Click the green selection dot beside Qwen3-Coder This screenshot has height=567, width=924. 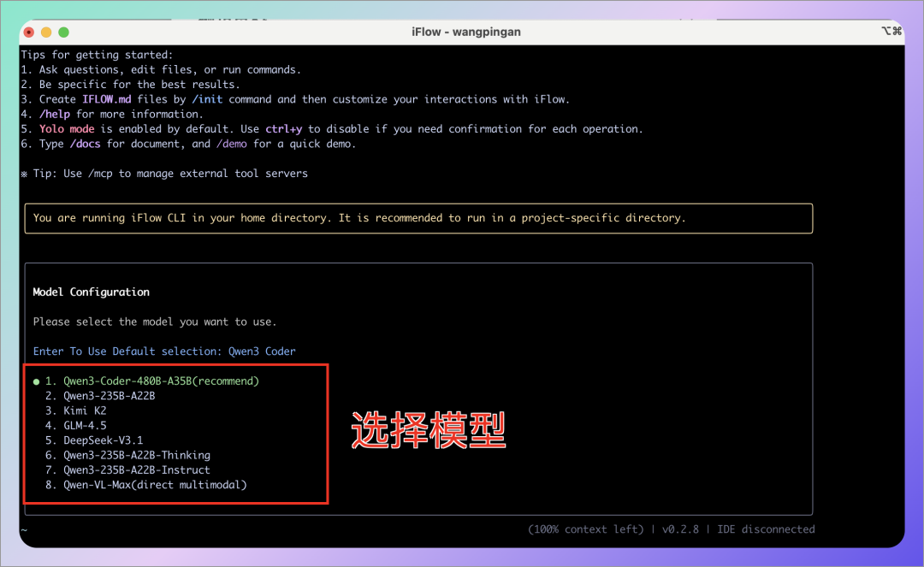pyautogui.click(x=37, y=381)
